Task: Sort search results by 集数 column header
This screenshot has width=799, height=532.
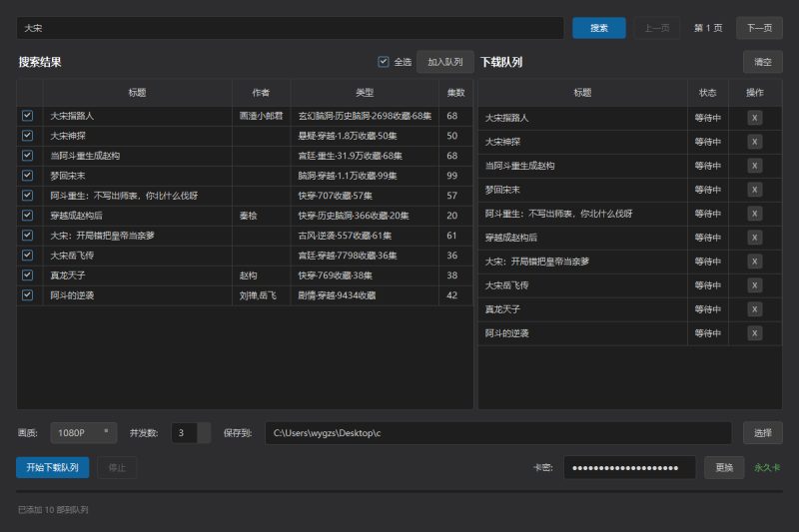Action: tap(455, 93)
